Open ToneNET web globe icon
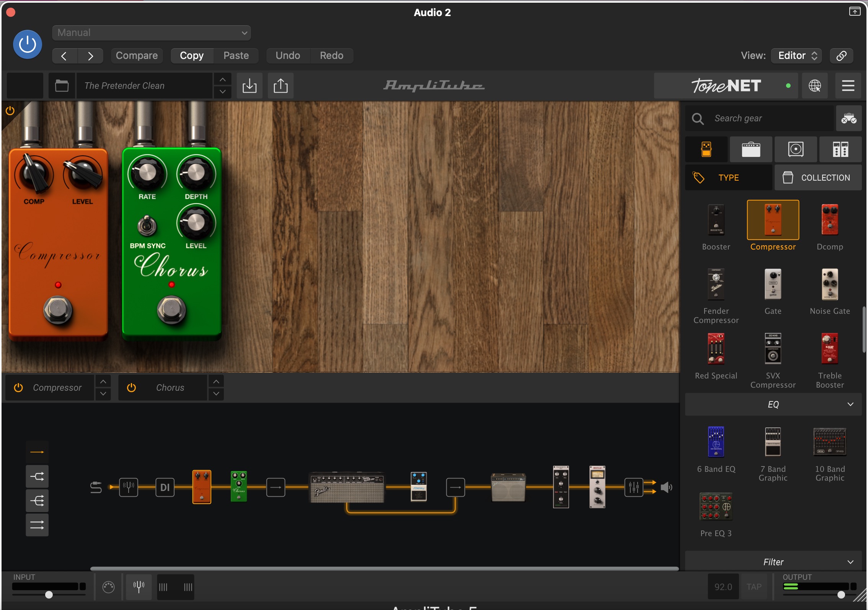This screenshot has width=868, height=610. [x=815, y=86]
